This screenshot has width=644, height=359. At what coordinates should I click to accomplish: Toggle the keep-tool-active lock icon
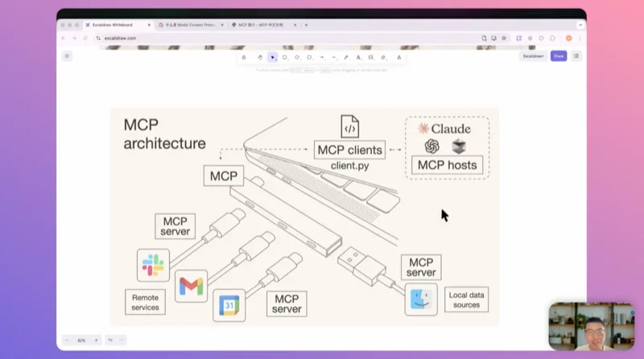click(244, 57)
